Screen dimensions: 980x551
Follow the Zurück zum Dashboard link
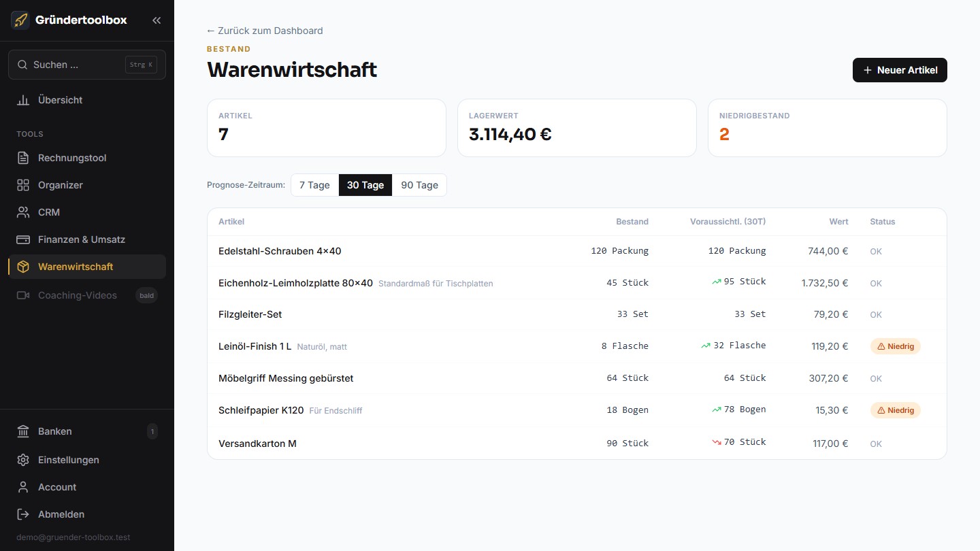[265, 31]
